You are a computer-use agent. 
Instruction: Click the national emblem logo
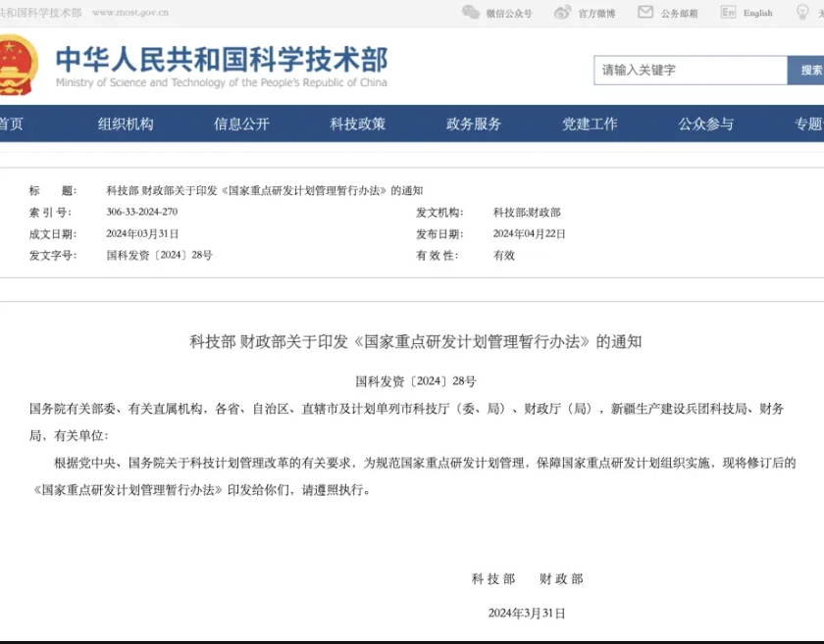coord(17,66)
